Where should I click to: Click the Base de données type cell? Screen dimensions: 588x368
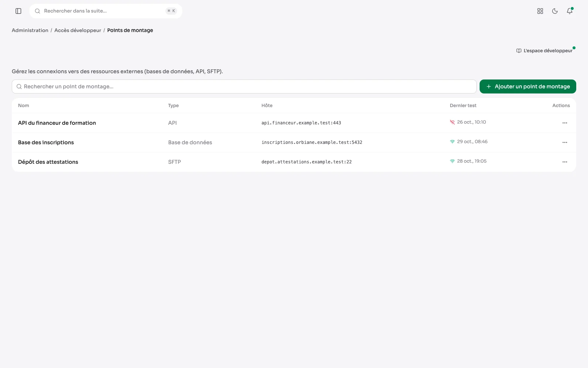[190, 142]
